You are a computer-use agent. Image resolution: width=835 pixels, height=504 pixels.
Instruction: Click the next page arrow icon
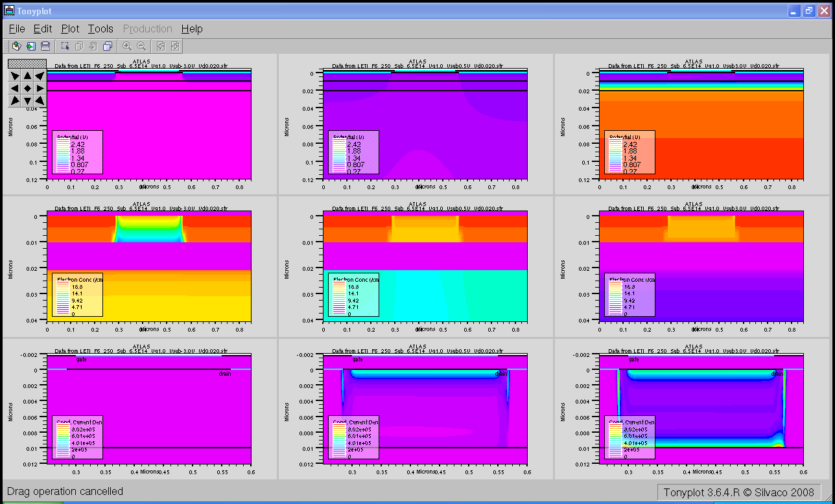pos(175,46)
